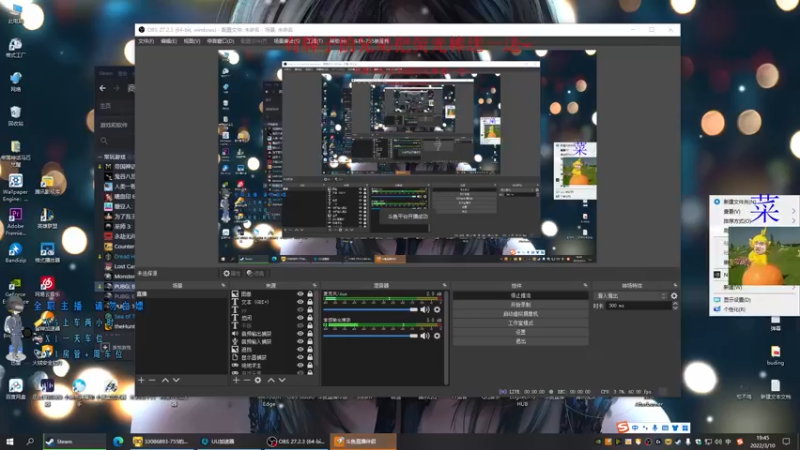Click 开始录制 button

click(x=520, y=305)
